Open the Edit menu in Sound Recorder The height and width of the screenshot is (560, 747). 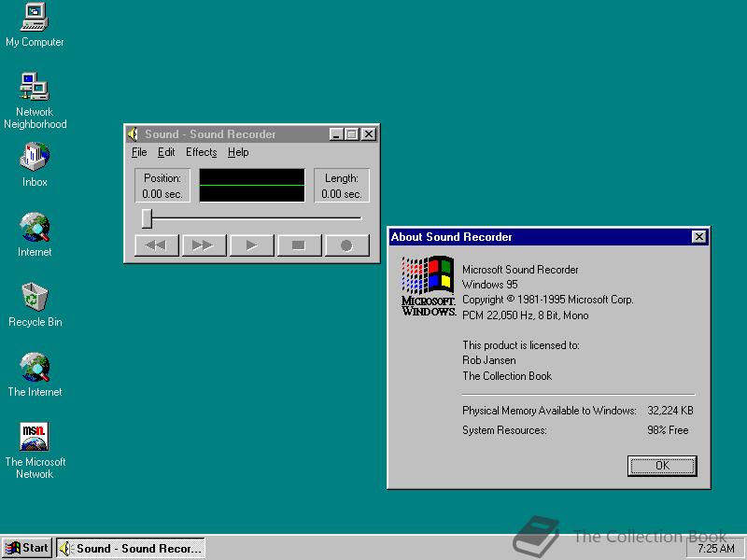click(x=166, y=152)
